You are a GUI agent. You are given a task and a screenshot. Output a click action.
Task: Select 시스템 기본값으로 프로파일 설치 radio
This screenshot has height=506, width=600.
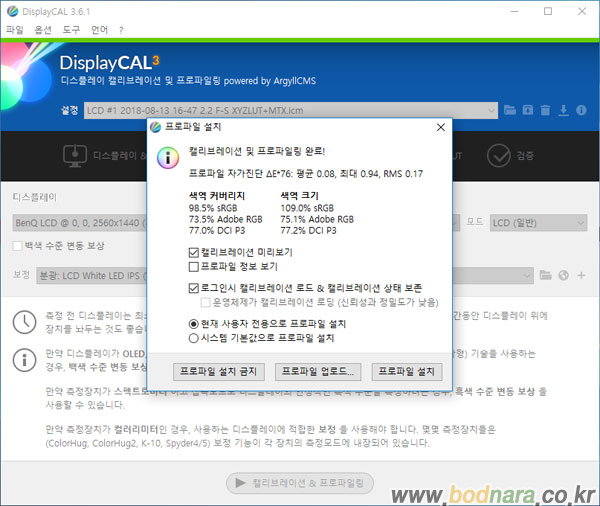tap(194, 338)
